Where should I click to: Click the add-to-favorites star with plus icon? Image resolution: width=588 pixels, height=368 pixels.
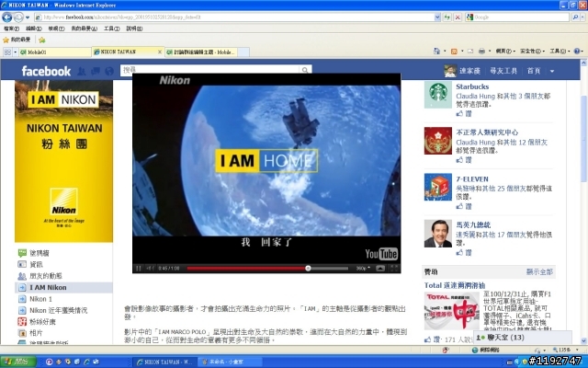(42, 40)
